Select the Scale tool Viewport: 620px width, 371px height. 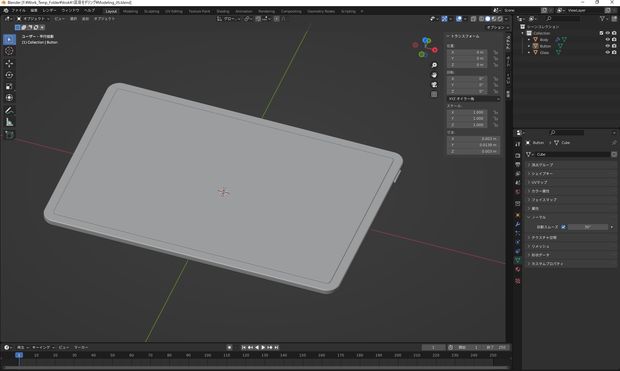(x=9, y=86)
